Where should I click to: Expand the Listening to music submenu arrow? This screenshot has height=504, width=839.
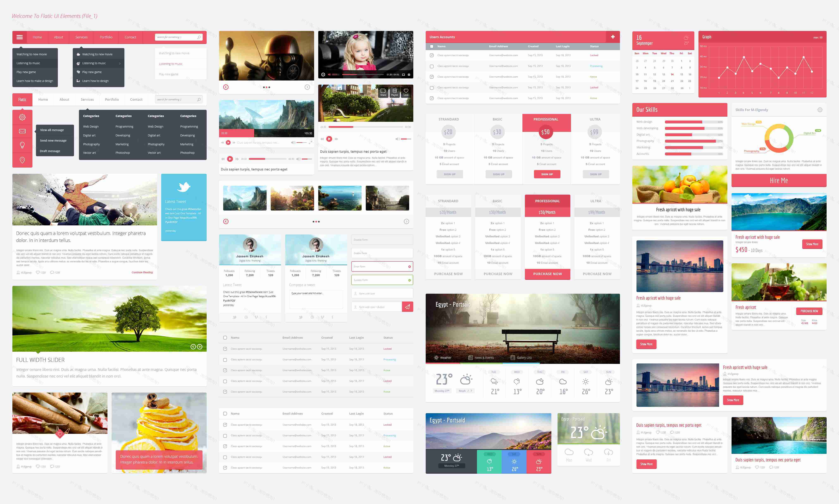coord(120,64)
